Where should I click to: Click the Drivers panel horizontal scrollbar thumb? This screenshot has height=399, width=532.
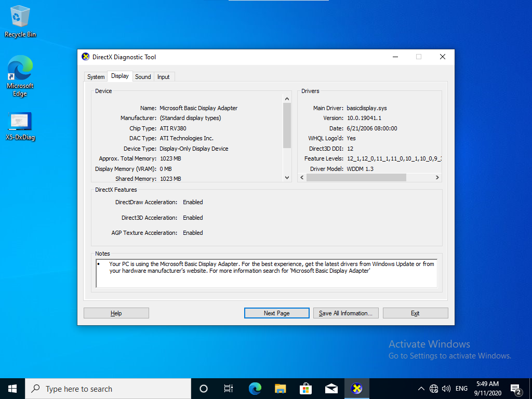pyautogui.click(x=356, y=178)
